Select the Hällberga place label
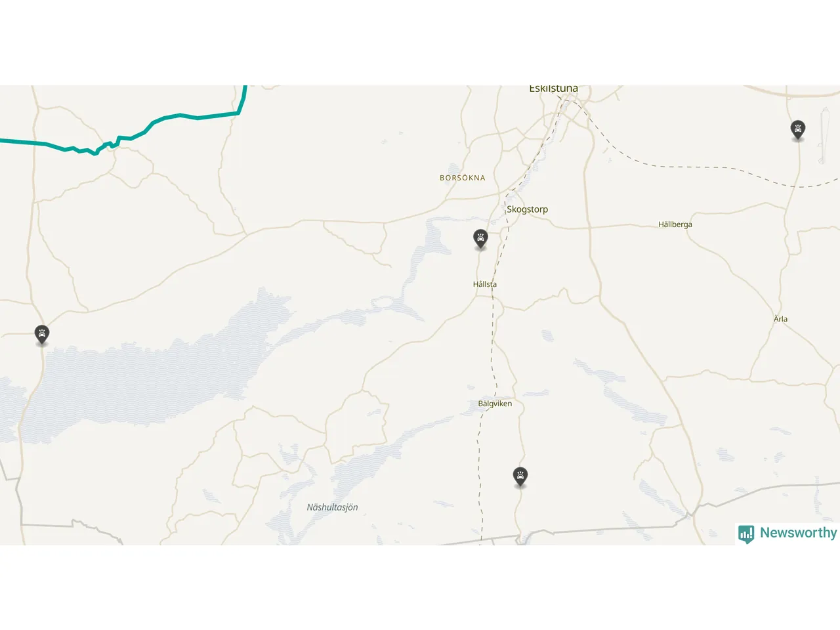 coord(675,224)
